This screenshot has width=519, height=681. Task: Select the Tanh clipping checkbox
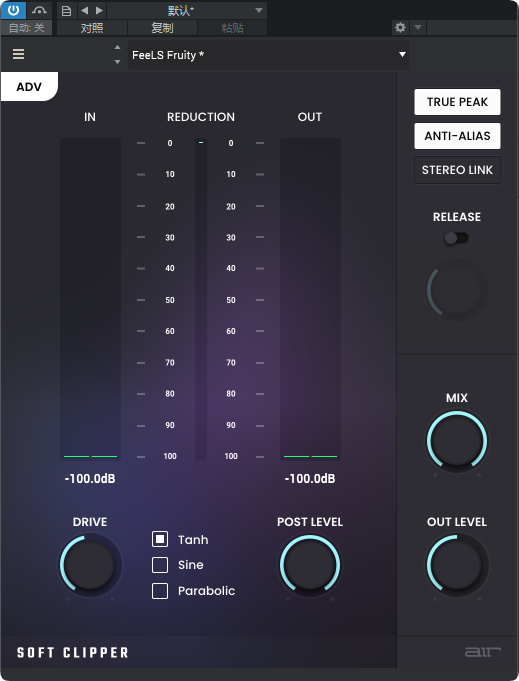160,539
